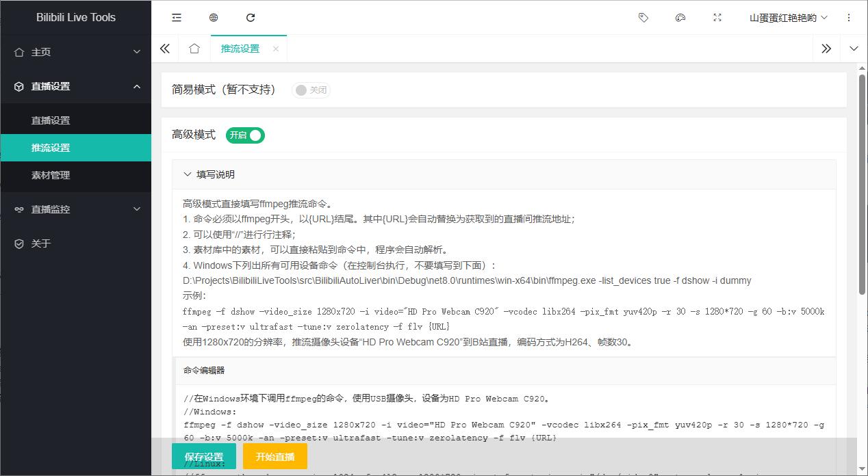This screenshot has height=476, width=868.
Task: Click the 开始直播 button
Action: tap(275, 457)
